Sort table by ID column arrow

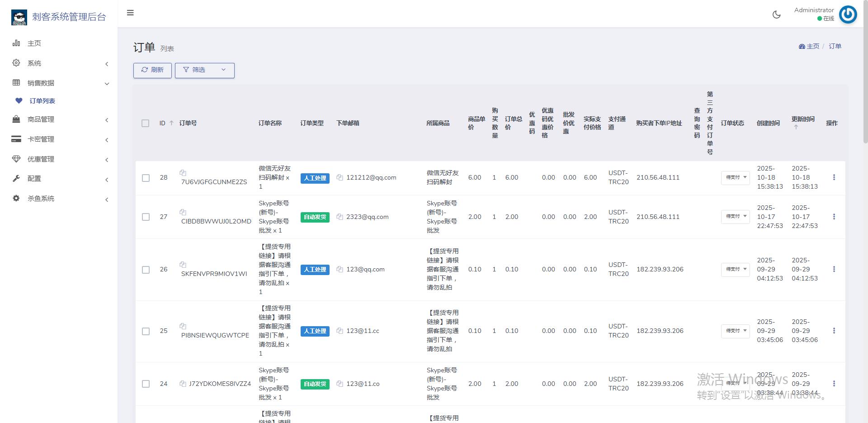pyautogui.click(x=171, y=123)
